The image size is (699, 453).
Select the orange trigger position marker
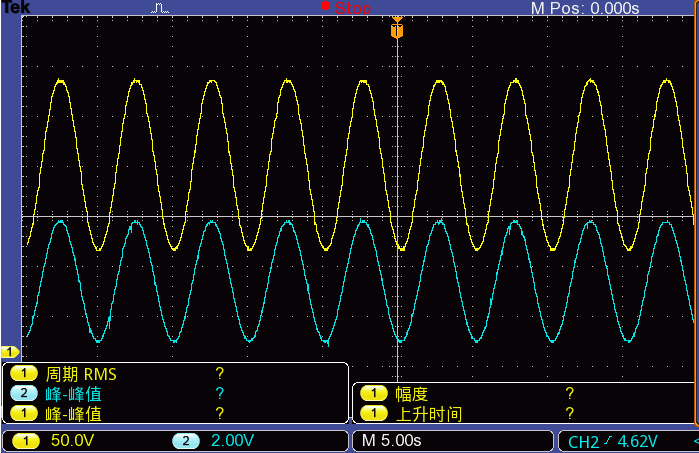point(397,31)
